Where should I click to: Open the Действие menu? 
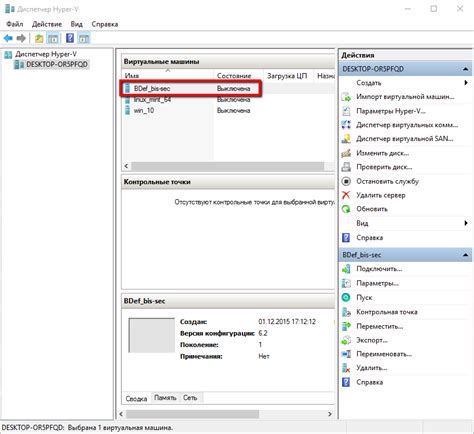47,24
